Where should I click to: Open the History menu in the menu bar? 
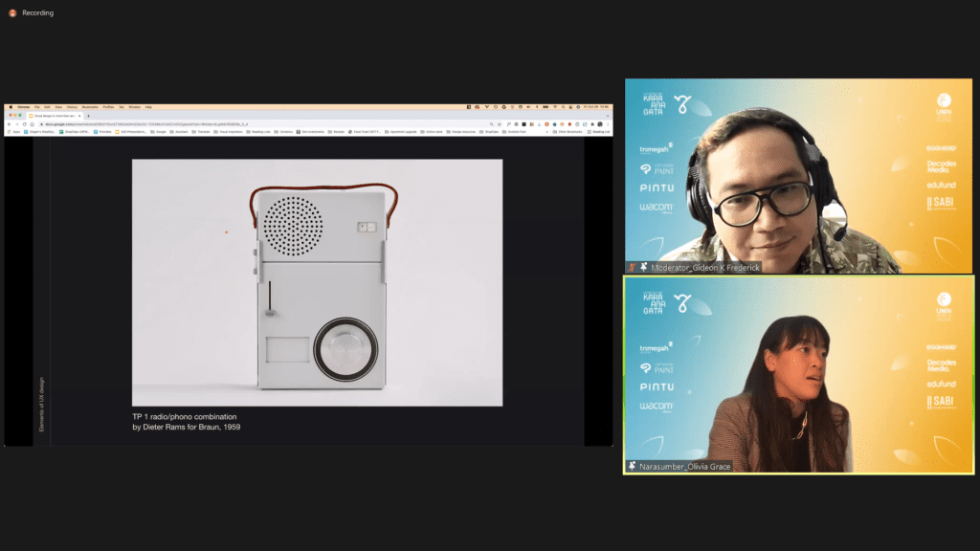point(72,107)
